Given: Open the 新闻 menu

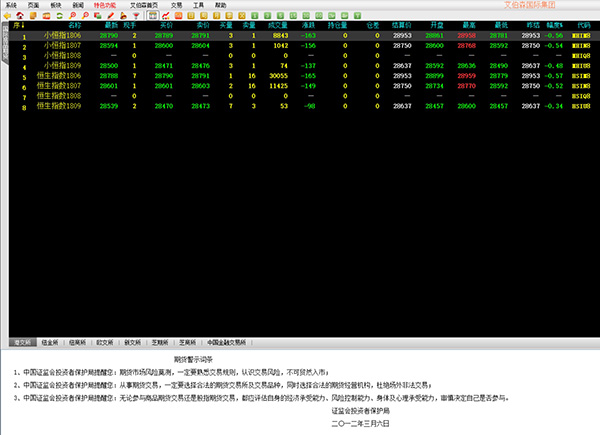Looking at the screenshot, I should click(78, 5).
